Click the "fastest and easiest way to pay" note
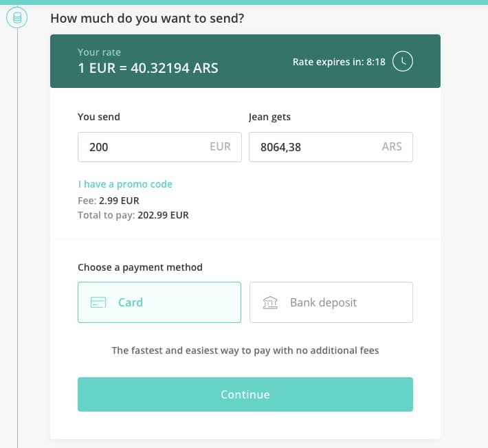The width and height of the screenshot is (488, 448). tap(245, 350)
